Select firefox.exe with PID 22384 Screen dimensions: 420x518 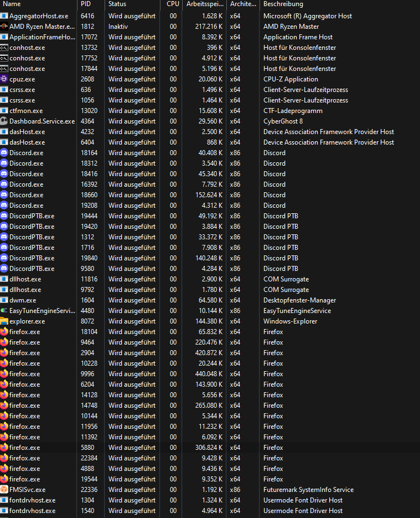210,458
